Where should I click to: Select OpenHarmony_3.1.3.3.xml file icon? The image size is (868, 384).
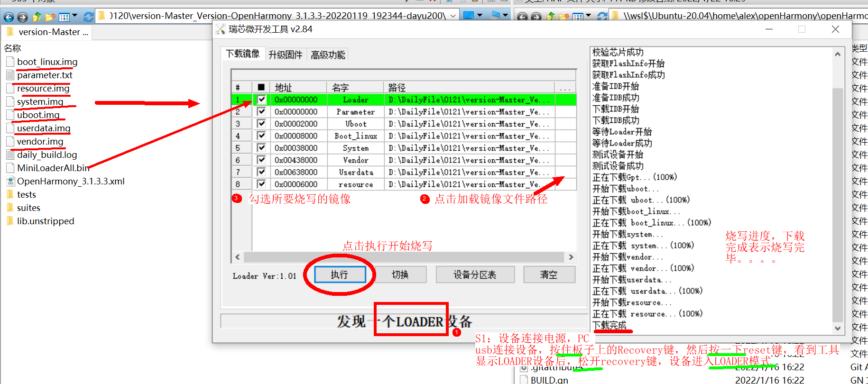coord(10,181)
